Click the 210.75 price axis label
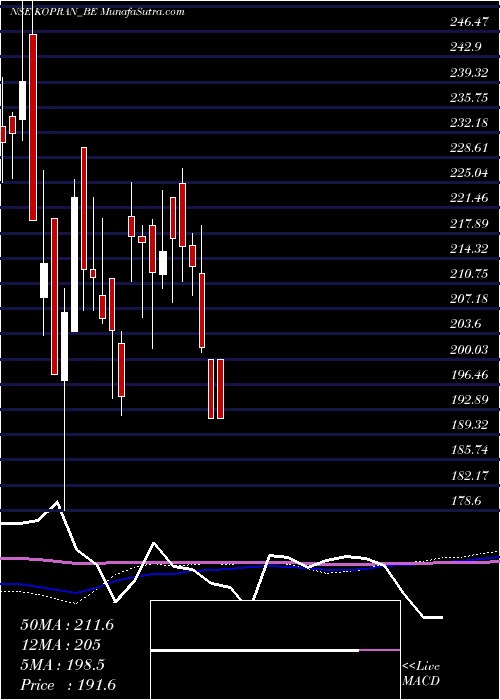Screen dimensions: 500x700 tap(469, 274)
